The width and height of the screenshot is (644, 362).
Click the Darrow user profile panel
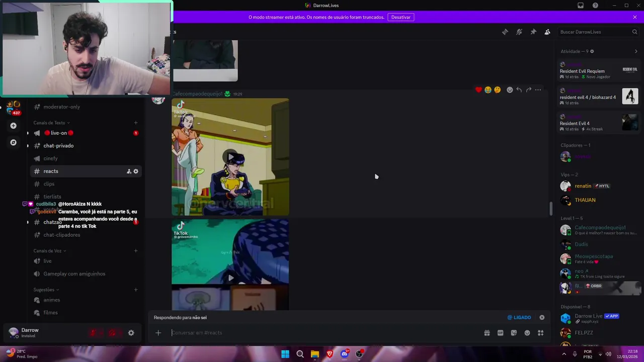[45, 332]
